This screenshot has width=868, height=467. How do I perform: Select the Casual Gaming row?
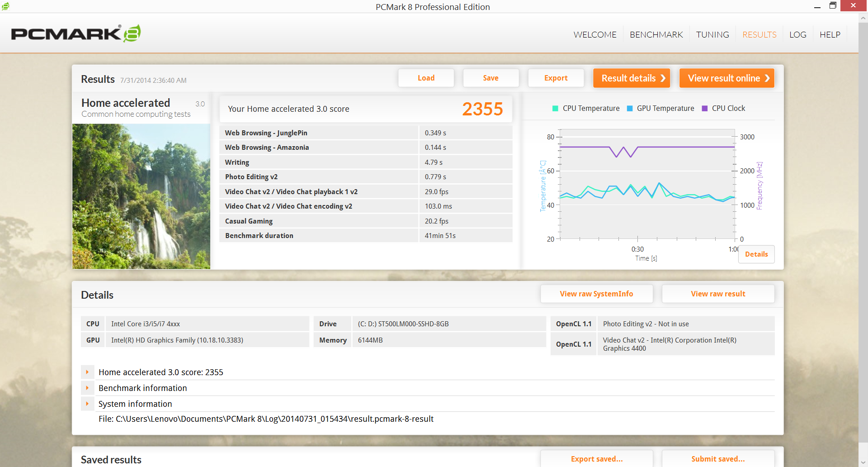click(x=366, y=221)
